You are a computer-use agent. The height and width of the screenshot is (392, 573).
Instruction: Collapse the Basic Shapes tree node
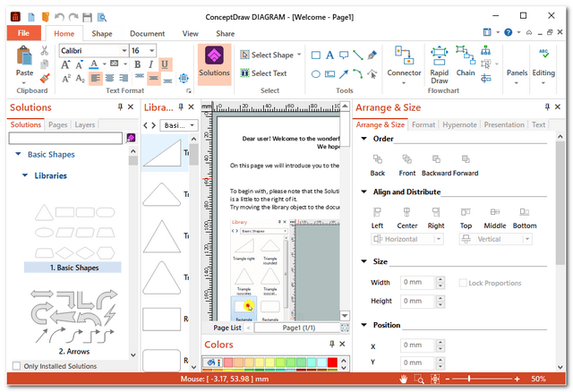[19, 155]
